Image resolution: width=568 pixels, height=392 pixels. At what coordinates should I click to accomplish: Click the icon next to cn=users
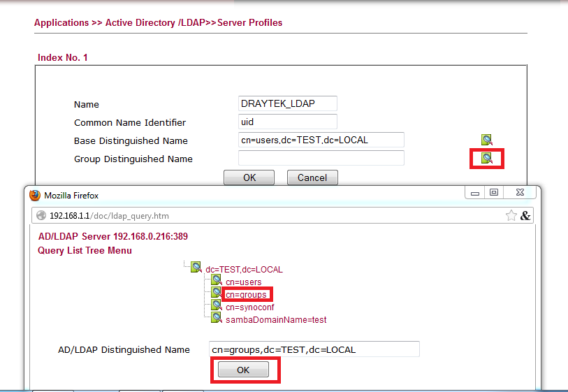pyautogui.click(x=217, y=281)
